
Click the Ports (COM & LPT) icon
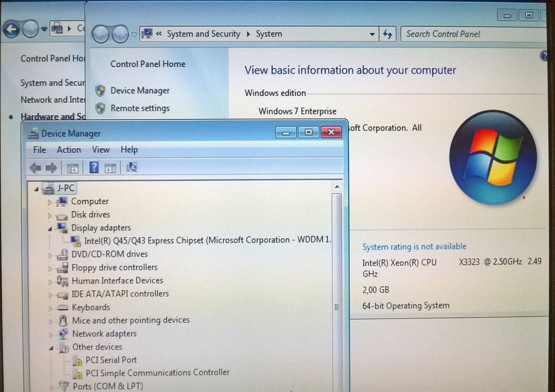point(63,386)
